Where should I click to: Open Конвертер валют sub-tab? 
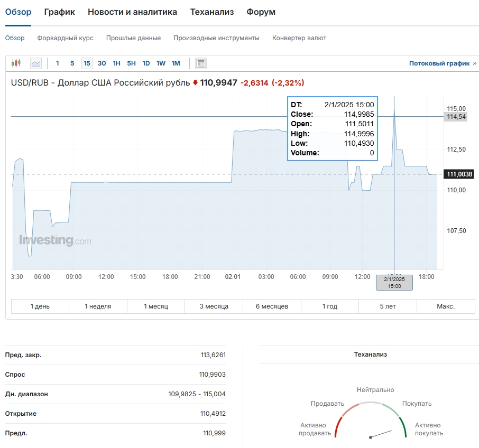(299, 38)
